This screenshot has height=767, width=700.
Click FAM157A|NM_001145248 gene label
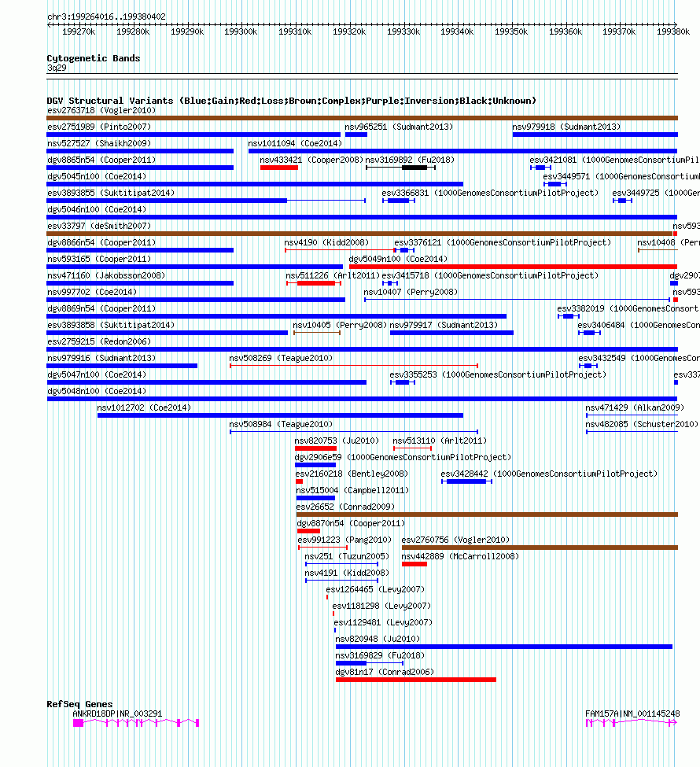click(632, 714)
